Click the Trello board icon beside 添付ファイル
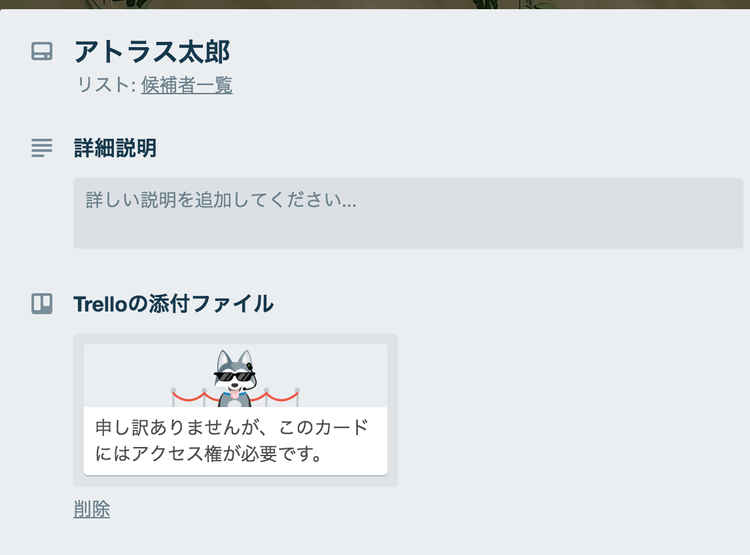 42,304
